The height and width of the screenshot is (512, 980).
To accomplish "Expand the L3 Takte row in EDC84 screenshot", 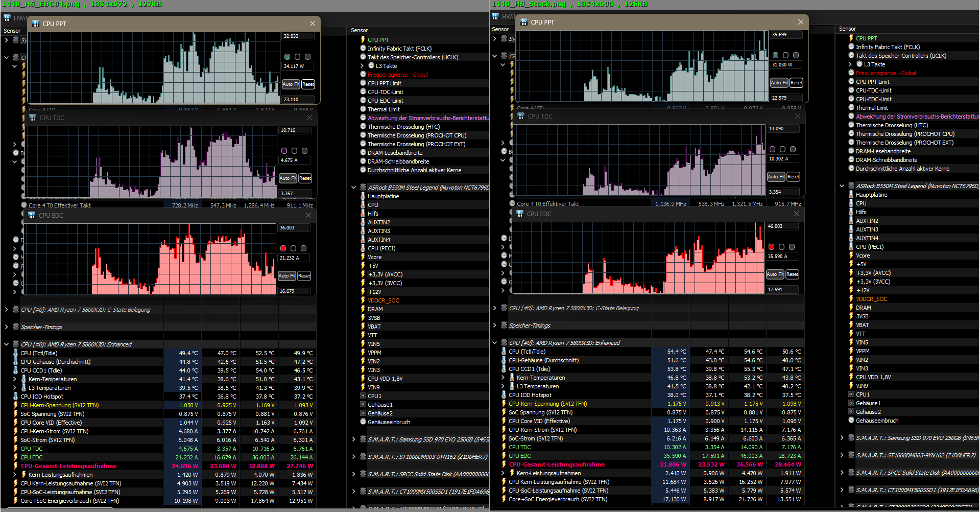I will tap(362, 66).
